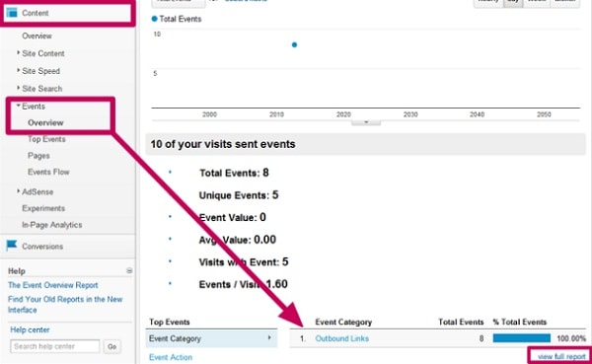Click the 'Total Events: 8' metric
Image resolution: width=592 pixels, height=364 pixels.
tap(234, 173)
